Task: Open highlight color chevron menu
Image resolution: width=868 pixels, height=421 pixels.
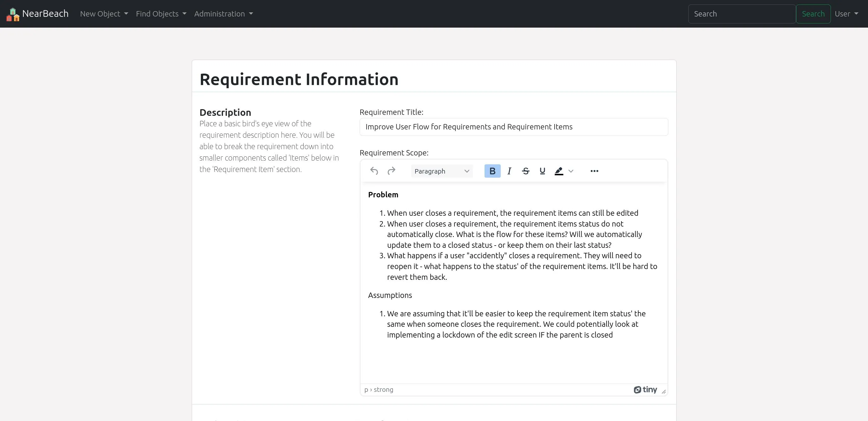Action: (x=571, y=171)
